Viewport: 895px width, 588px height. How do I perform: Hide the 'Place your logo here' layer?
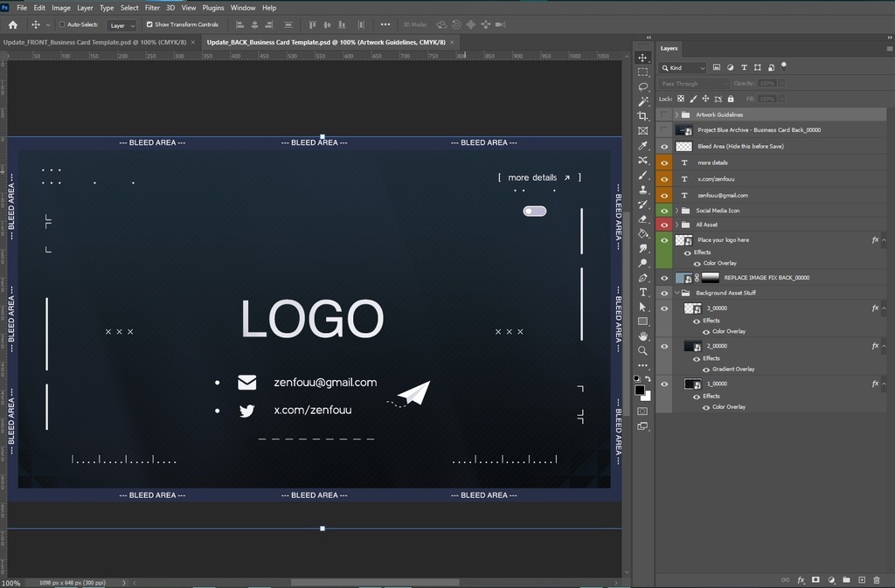point(664,240)
